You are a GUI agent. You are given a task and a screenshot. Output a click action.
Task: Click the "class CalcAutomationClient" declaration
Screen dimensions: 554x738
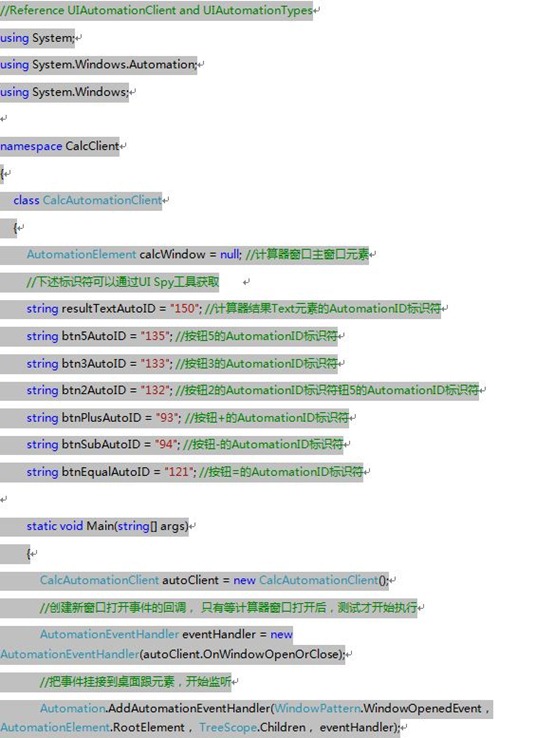click(x=88, y=200)
